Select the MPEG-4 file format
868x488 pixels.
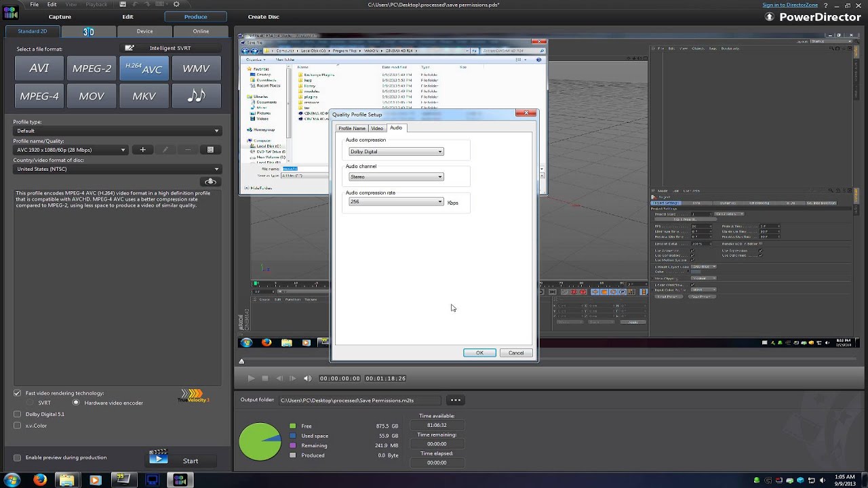coord(39,96)
